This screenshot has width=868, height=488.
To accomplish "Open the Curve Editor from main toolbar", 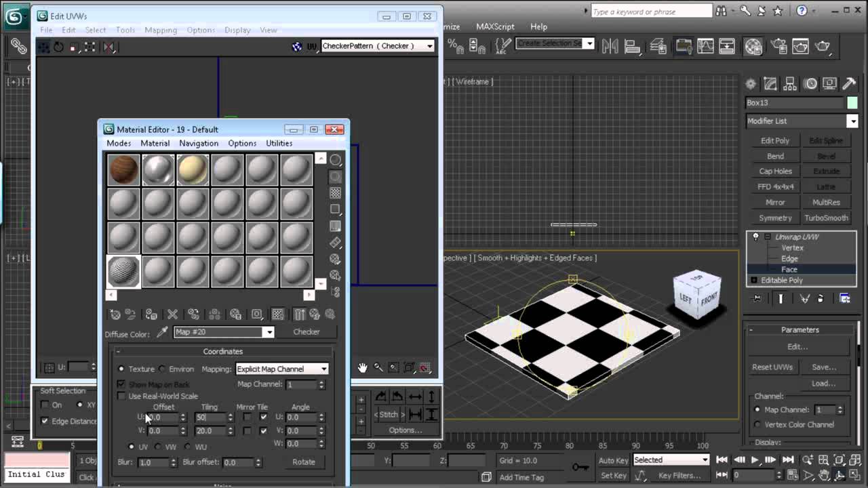I will tap(705, 46).
